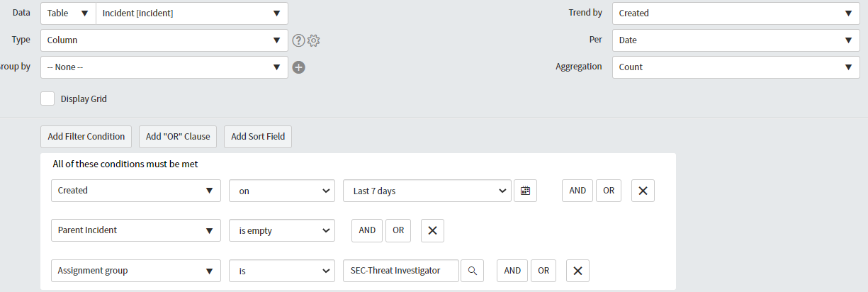Click AND on the Created condition row
The image size is (868, 292).
577,191
